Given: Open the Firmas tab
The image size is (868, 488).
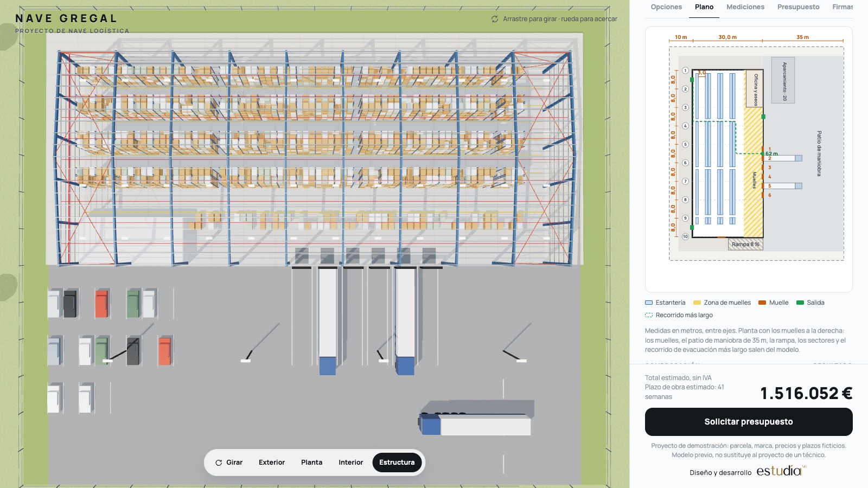Looking at the screenshot, I should click(843, 7).
